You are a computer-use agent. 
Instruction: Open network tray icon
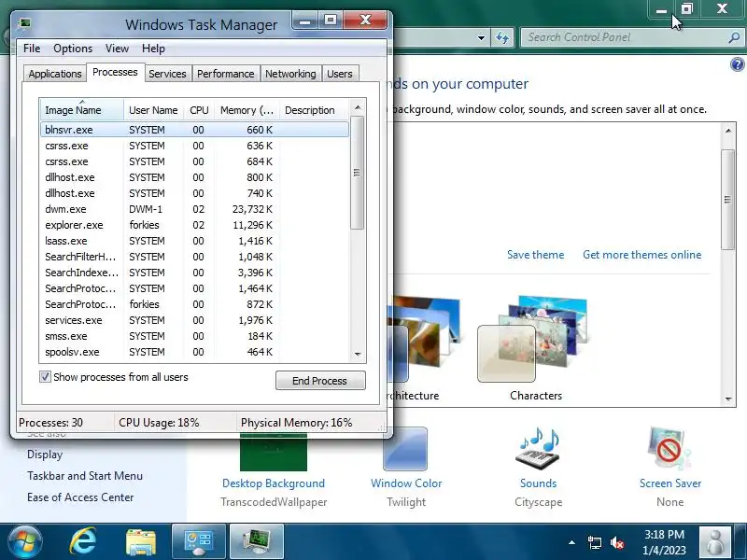(594, 542)
